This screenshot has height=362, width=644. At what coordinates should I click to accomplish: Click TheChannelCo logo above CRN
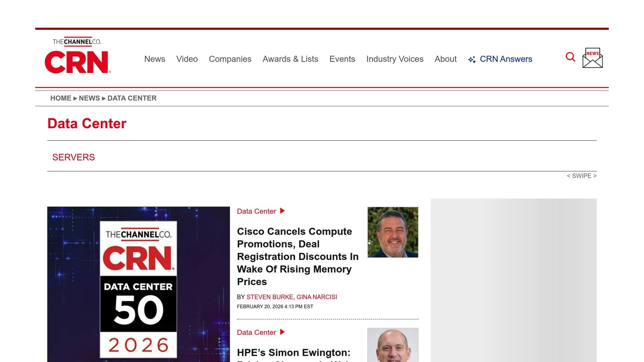coord(76,42)
